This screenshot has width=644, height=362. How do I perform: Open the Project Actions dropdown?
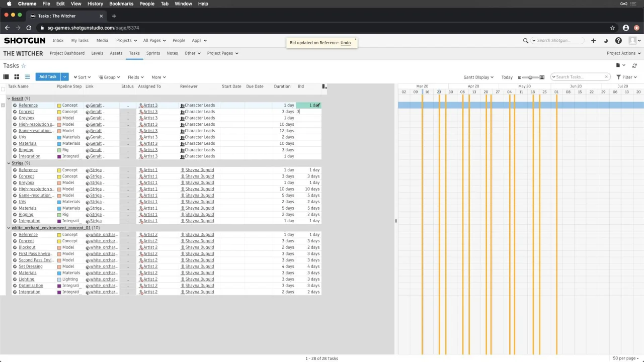pos(624,53)
